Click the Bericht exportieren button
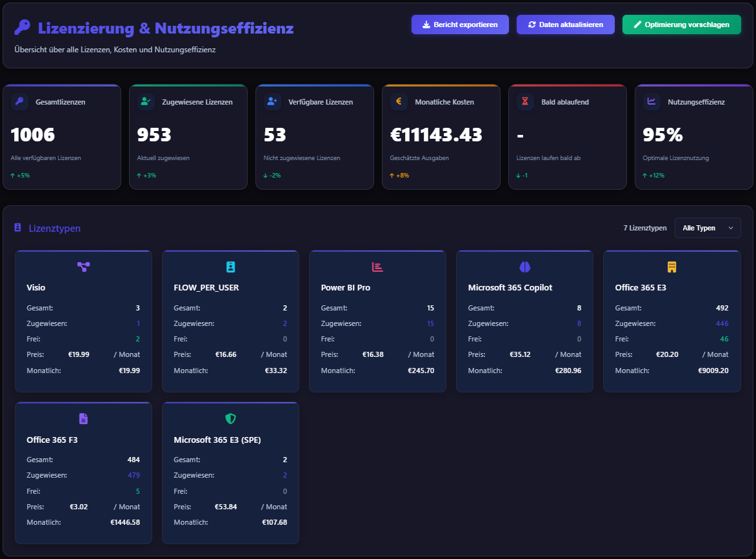756x559 pixels. (x=460, y=25)
